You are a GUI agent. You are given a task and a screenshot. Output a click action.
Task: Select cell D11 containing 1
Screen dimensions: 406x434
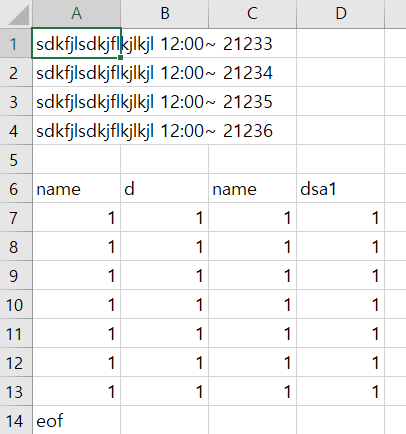341,333
